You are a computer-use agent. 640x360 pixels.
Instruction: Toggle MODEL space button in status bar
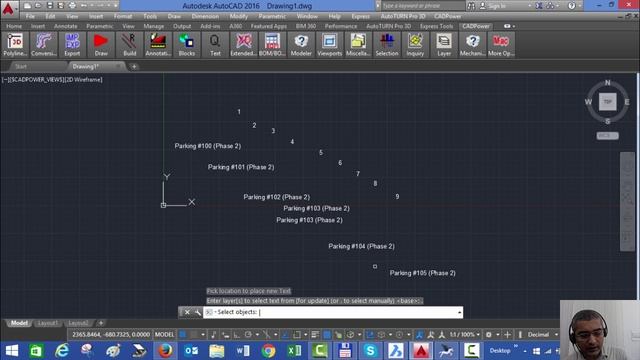coord(164,335)
